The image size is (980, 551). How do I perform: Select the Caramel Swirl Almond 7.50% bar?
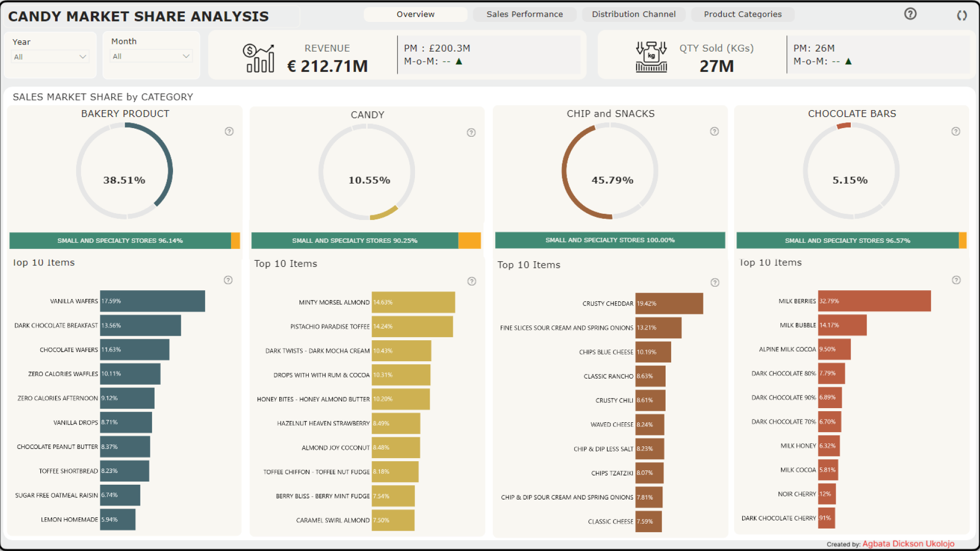tap(393, 520)
